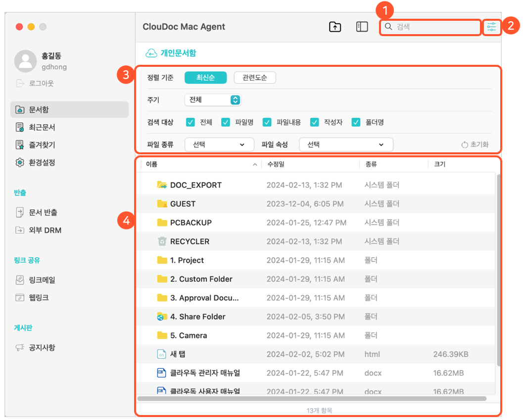
Task: Open 외부 DRM menu entry
Action: pos(45,230)
